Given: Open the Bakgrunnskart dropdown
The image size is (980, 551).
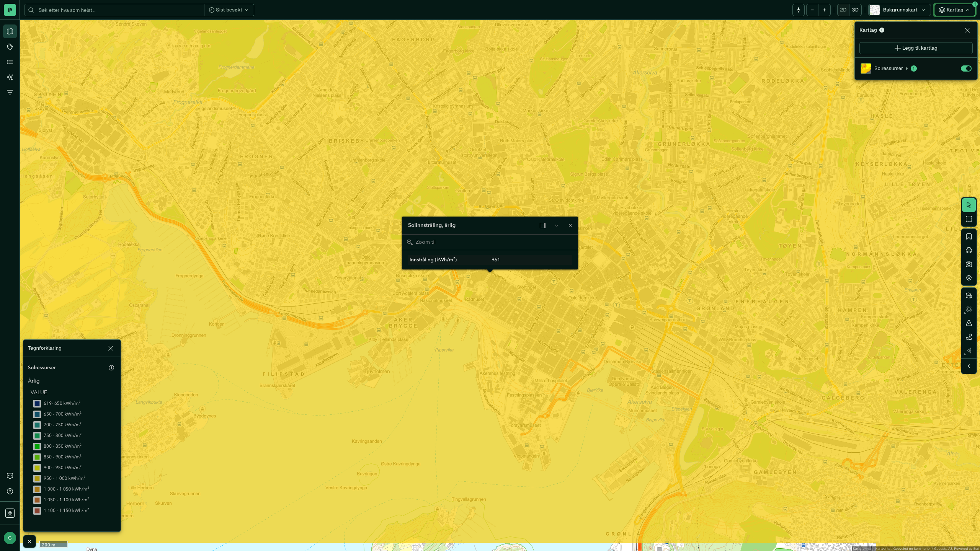Looking at the screenshot, I should (899, 10).
